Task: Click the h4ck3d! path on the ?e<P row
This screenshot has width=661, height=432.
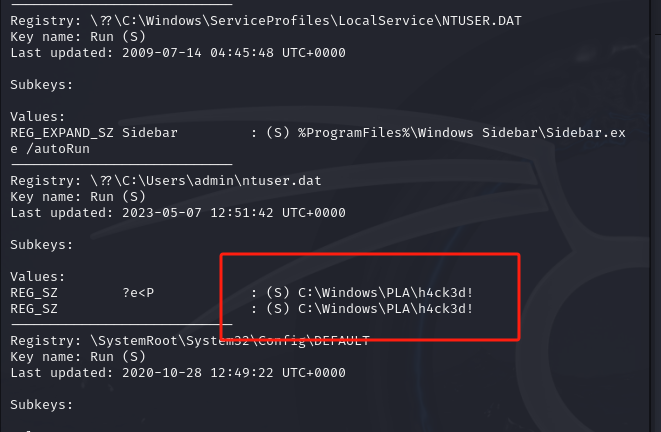Action: tap(385, 292)
